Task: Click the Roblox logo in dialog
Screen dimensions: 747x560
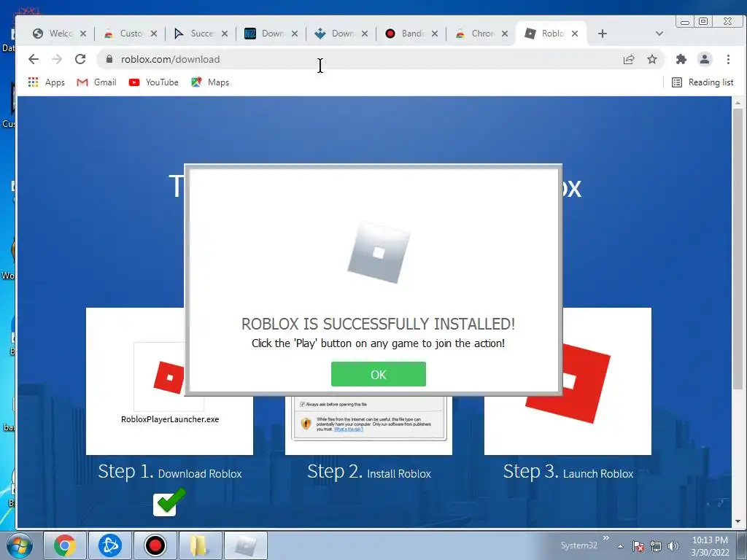Action: coord(379,252)
